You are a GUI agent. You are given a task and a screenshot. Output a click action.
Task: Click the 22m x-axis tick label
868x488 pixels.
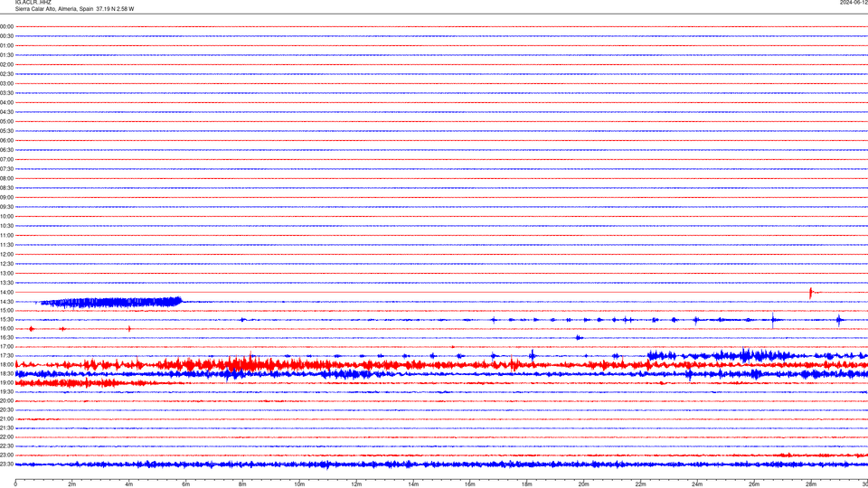click(640, 484)
